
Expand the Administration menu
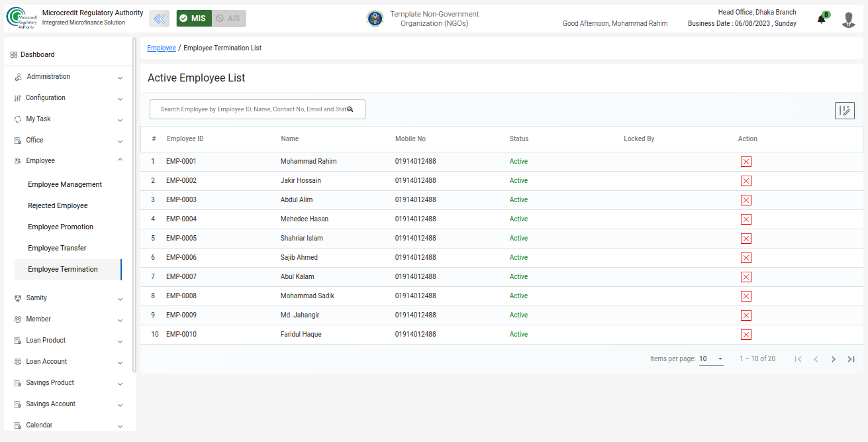point(68,77)
